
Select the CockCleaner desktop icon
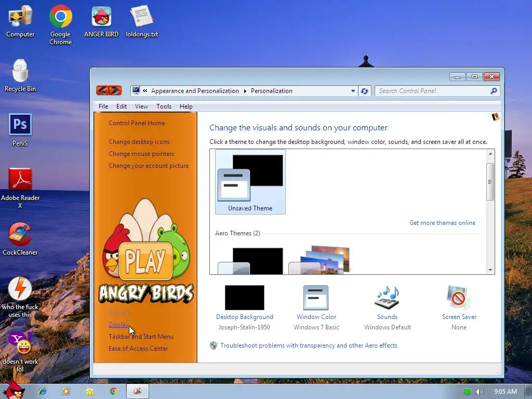click(20, 239)
